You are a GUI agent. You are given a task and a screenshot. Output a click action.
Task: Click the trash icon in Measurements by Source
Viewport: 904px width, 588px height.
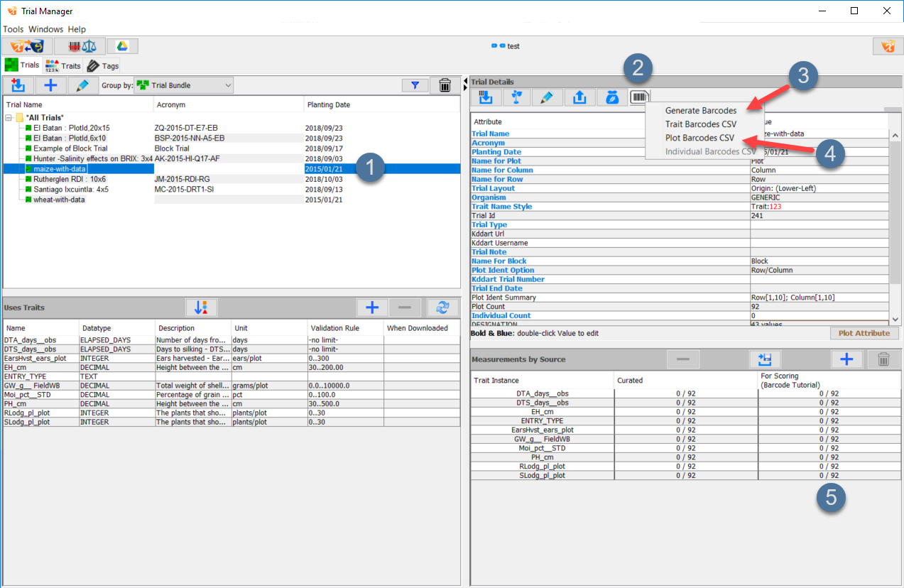(883, 359)
